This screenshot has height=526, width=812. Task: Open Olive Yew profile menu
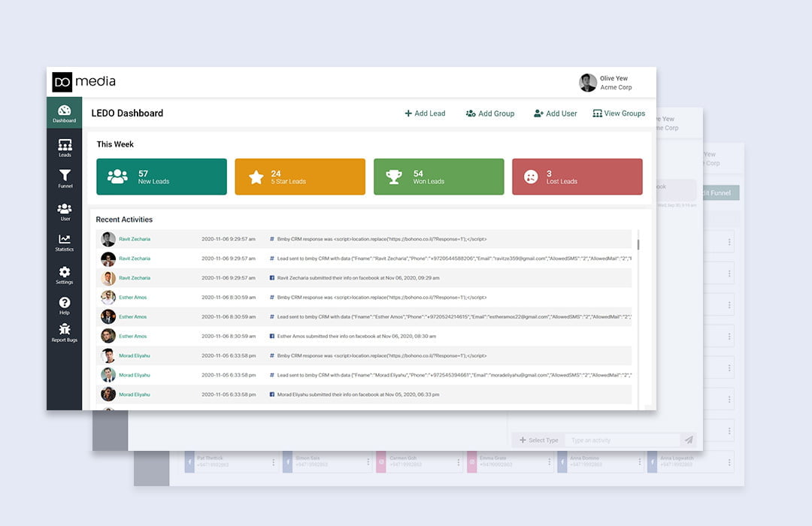click(x=605, y=83)
